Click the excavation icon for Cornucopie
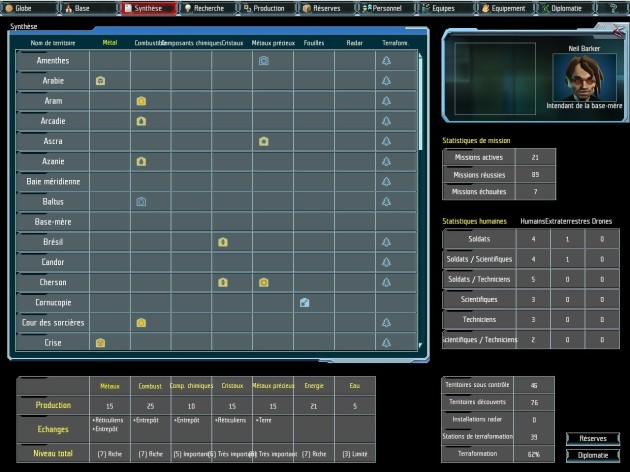The image size is (630, 472). (x=305, y=302)
